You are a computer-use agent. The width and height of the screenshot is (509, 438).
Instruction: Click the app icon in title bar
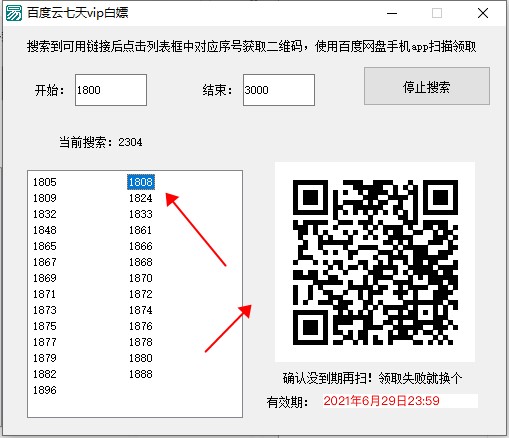pyautogui.click(x=14, y=13)
